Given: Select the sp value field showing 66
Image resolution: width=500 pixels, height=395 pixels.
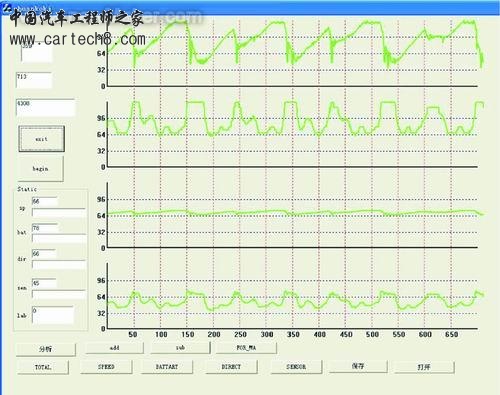Looking at the screenshot, I should [45, 201].
